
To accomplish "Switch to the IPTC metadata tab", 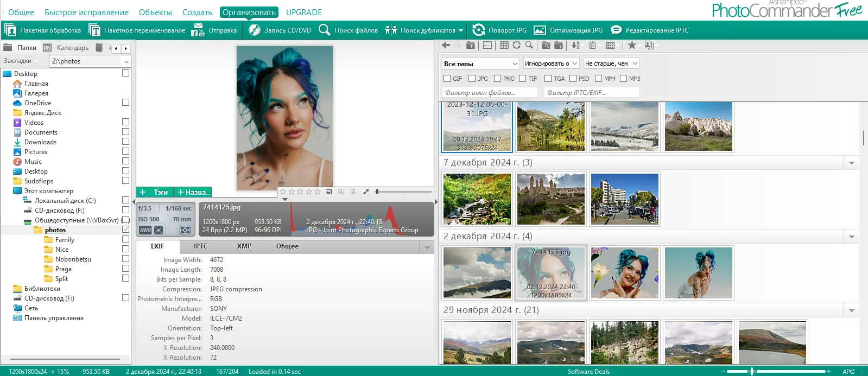I will (200, 246).
